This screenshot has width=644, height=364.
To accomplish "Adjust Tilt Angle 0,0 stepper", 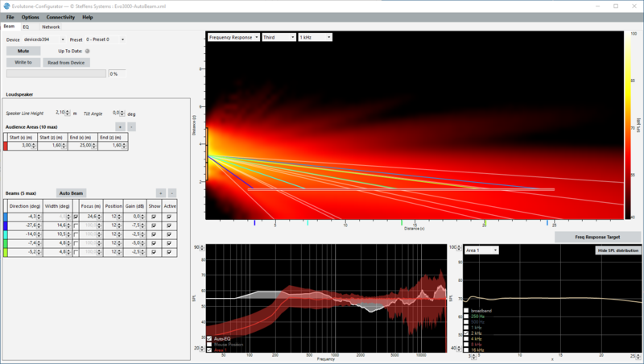I will point(122,113).
